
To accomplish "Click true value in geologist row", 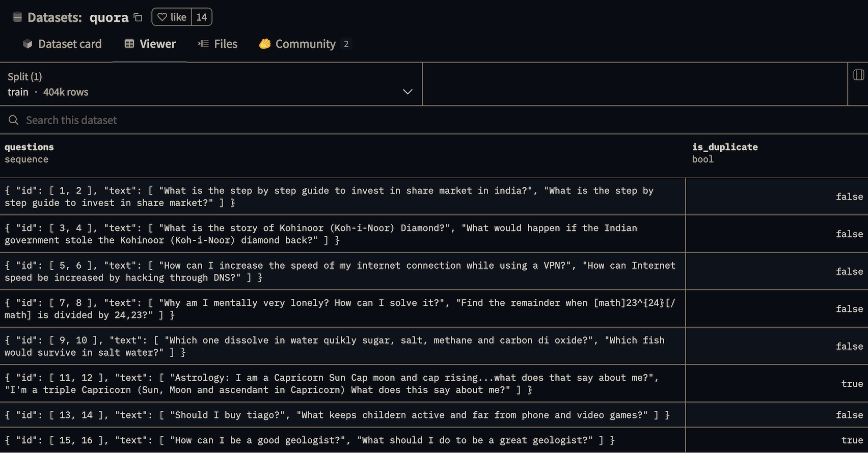I will tap(852, 440).
